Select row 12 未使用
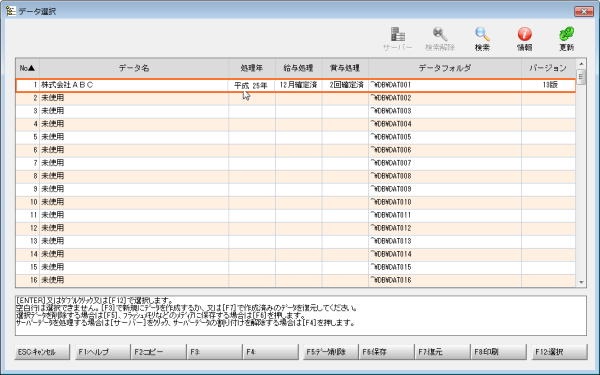 [x=295, y=228]
